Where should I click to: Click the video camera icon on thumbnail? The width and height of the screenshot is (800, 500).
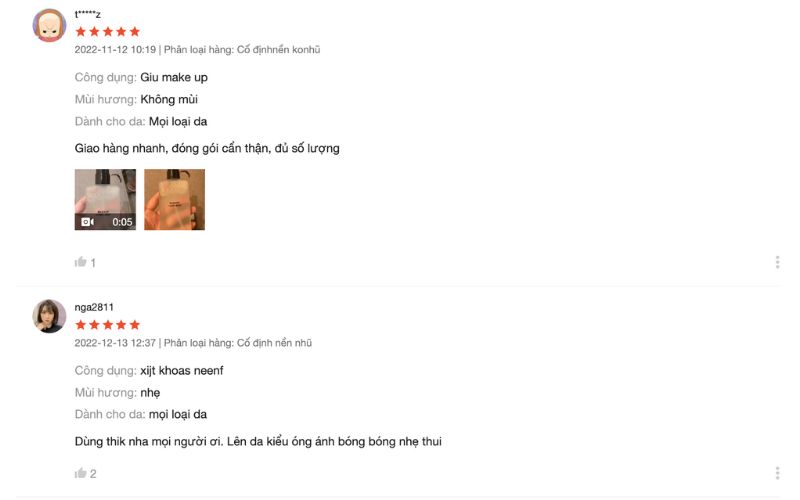click(x=88, y=222)
